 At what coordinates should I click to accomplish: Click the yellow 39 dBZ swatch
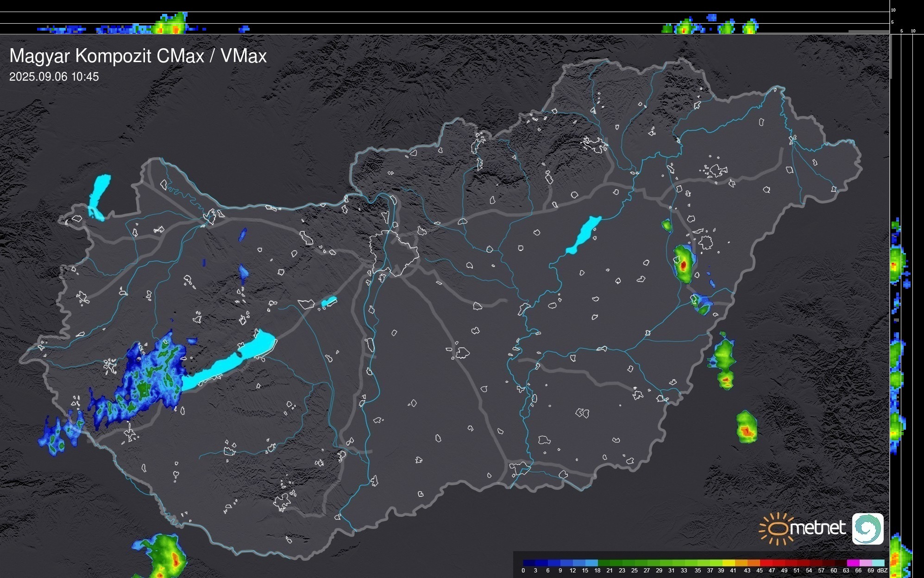coord(728,563)
